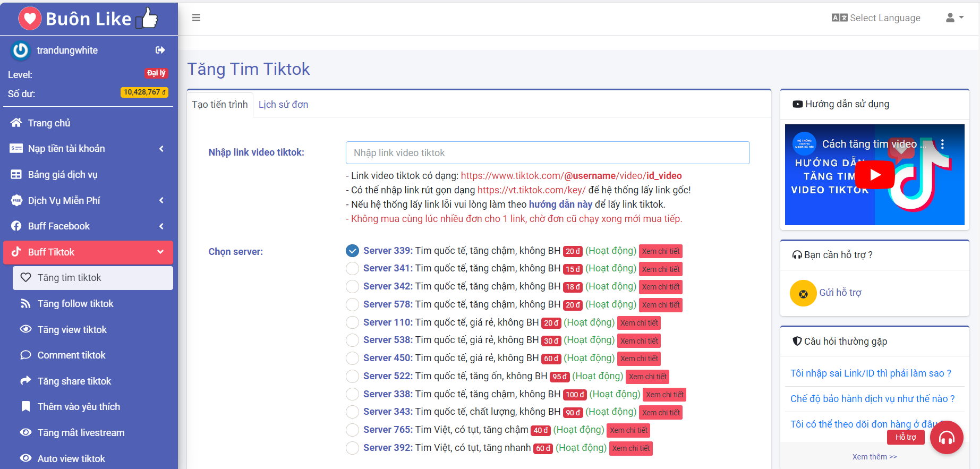Screen dimensions: 980x469
Task: Click the eye icon for Tăng view tiktok
Action: (25, 329)
